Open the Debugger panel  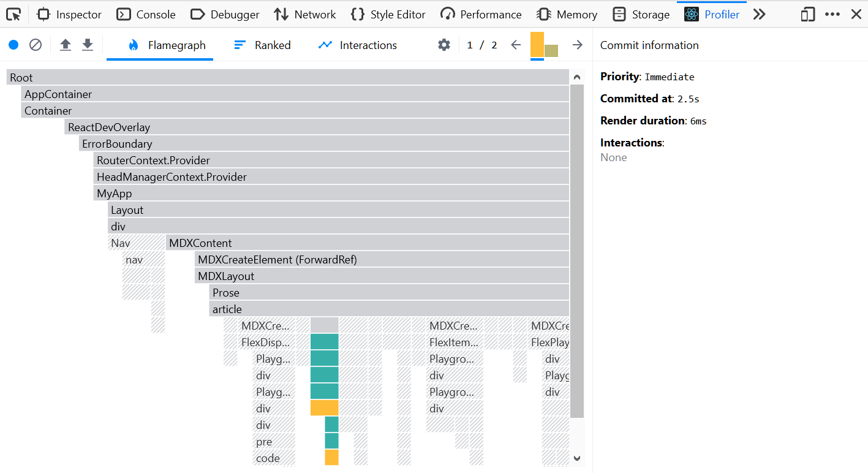[x=224, y=14]
